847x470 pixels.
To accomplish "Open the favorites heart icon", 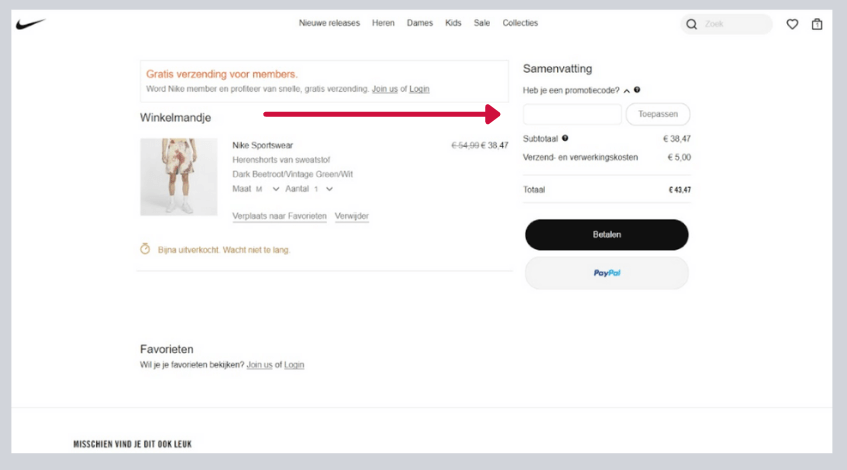I will [x=792, y=24].
